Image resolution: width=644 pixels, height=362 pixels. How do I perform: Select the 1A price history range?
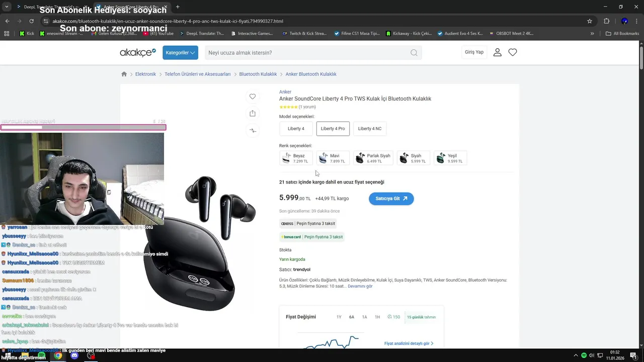pos(364,317)
